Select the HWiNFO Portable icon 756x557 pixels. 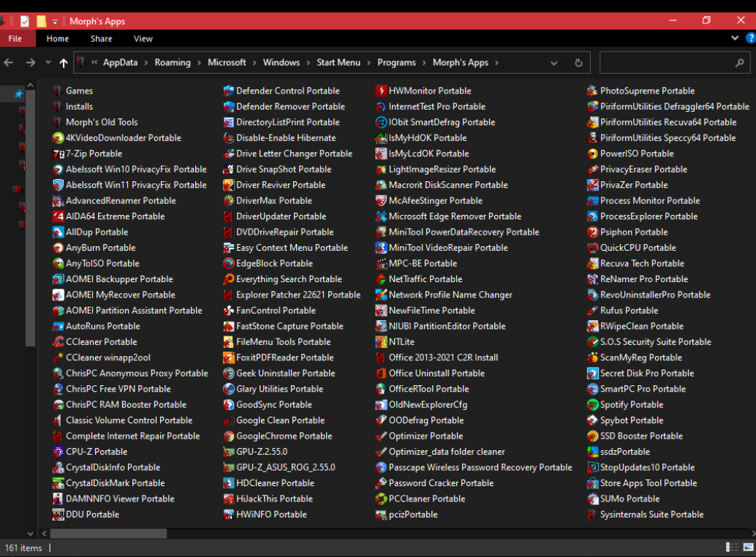pos(229,515)
